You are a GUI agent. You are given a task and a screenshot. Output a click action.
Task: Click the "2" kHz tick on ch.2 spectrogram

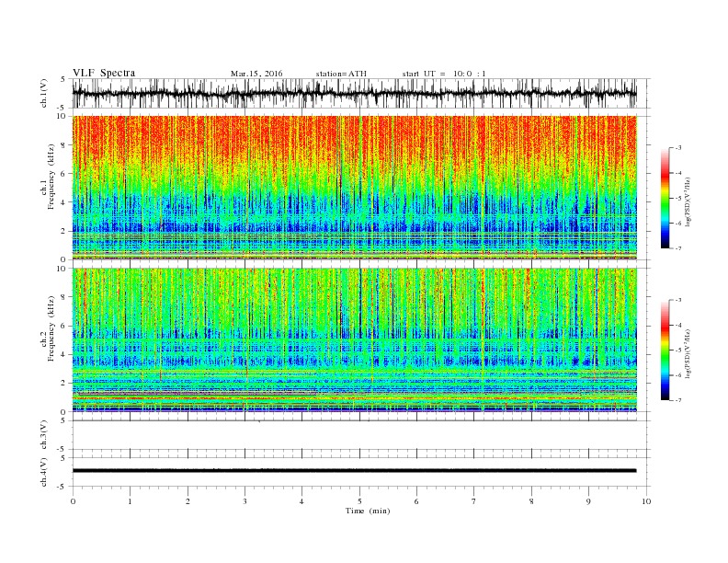click(x=63, y=384)
